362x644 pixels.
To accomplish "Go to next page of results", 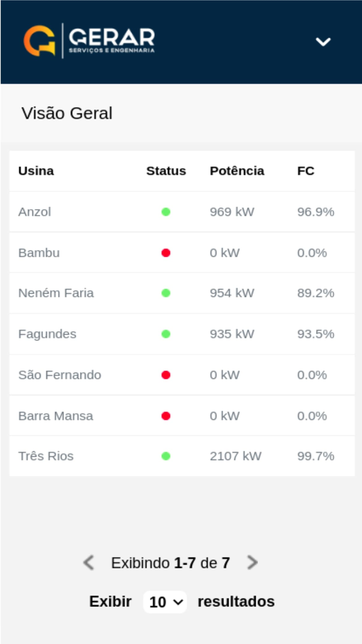I will (x=252, y=563).
